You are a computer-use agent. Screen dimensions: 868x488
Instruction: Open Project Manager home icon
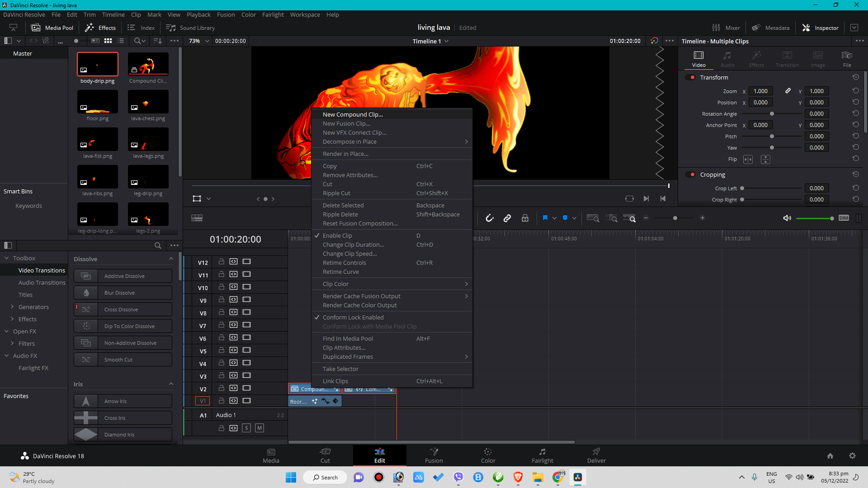830,456
